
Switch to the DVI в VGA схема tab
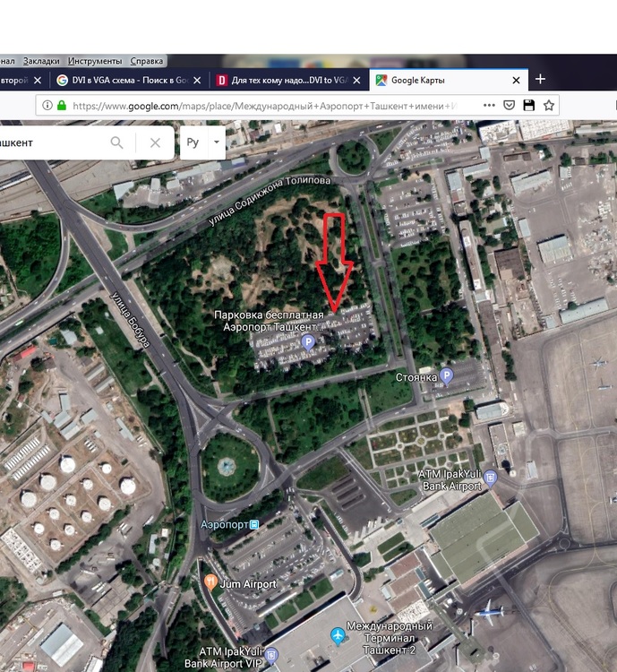tap(130, 80)
